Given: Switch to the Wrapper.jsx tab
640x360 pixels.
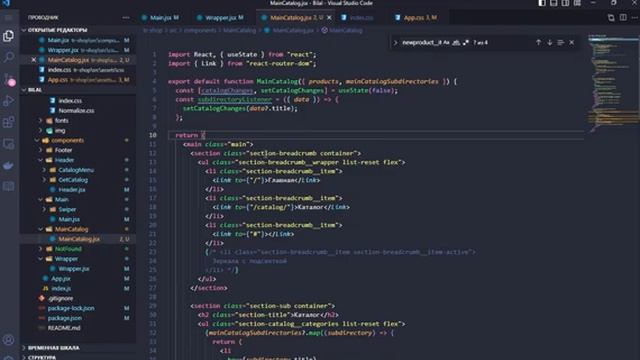Looking at the screenshot, I should [220, 18].
